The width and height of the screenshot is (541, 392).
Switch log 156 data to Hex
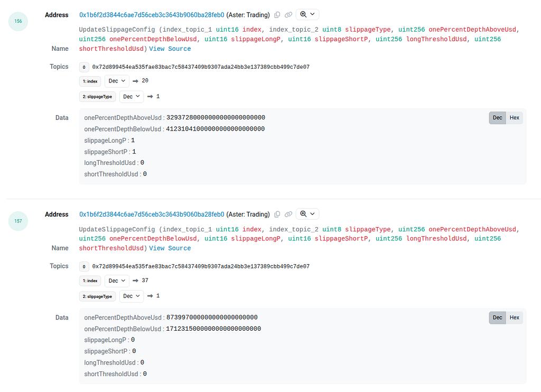(x=514, y=118)
